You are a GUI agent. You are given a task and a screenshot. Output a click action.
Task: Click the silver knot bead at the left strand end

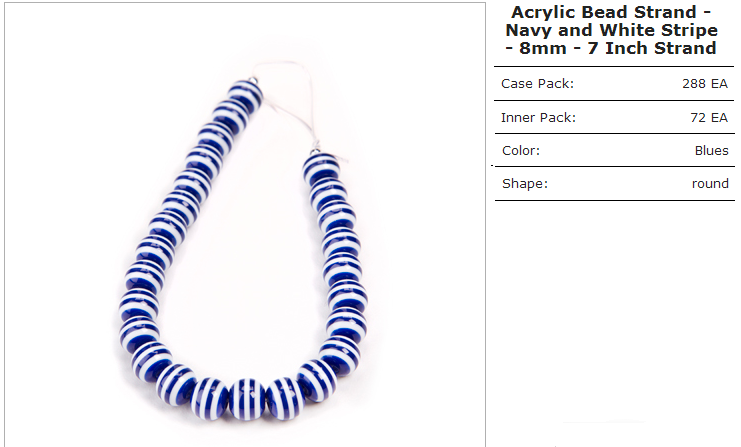pyautogui.click(x=254, y=81)
